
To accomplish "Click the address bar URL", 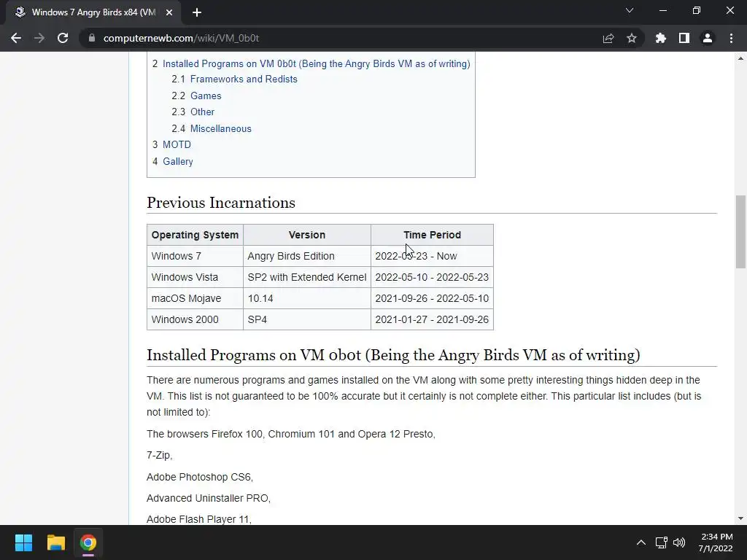I will click(x=181, y=38).
